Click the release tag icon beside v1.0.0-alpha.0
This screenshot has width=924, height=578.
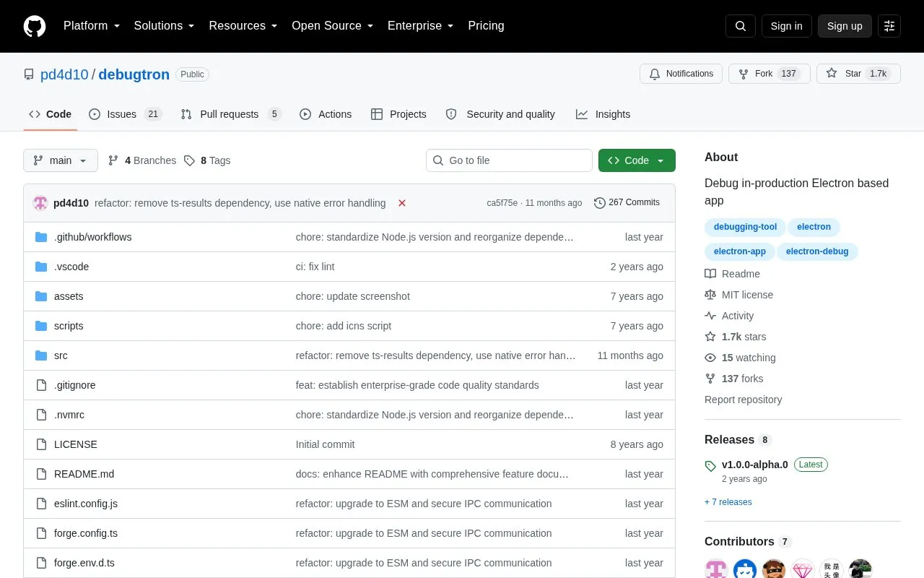click(x=710, y=466)
